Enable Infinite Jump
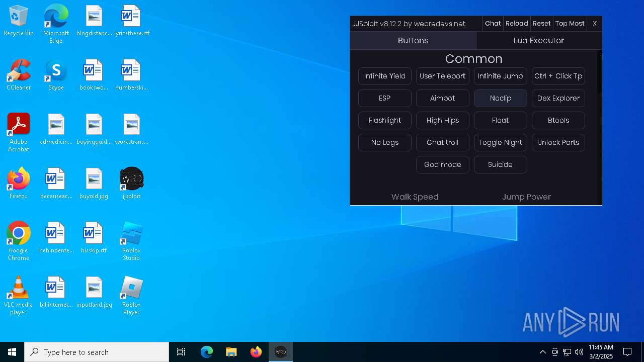This screenshot has height=362, width=644. click(x=501, y=76)
